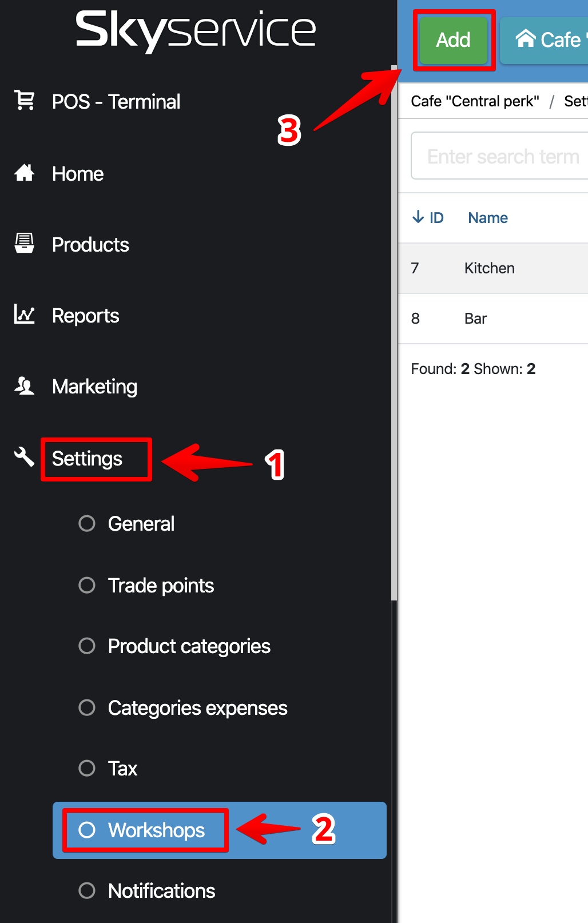Click the Products register icon
588x923 pixels.
point(25,244)
